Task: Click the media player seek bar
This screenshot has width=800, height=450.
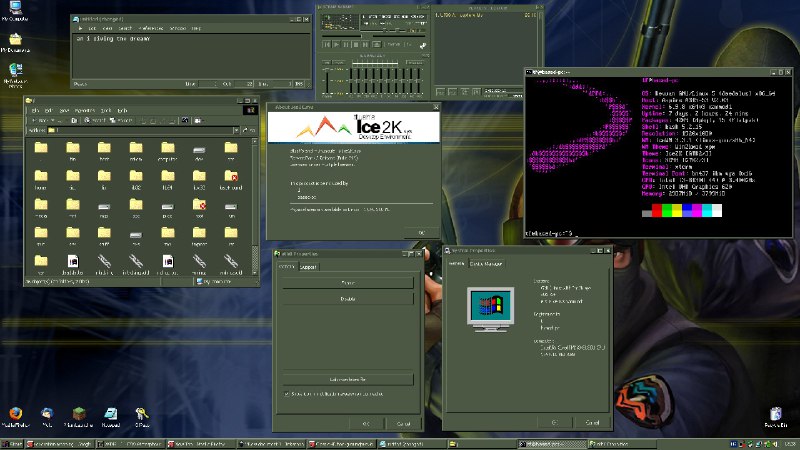Action: click(x=374, y=36)
